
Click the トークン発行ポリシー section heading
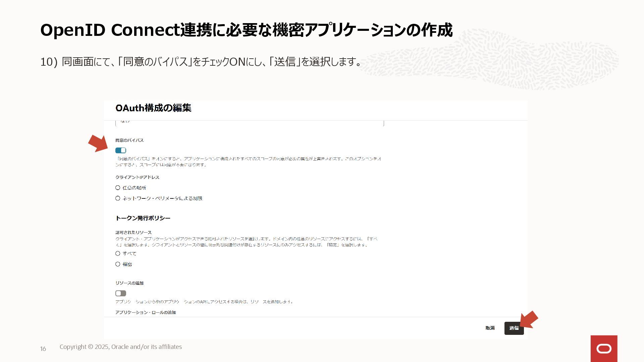[x=143, y=218]
